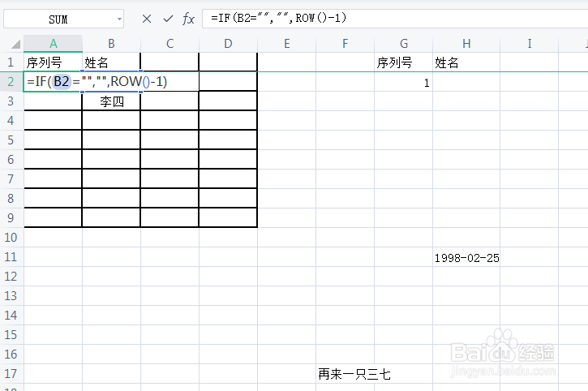
Task: Select row 17 header
Action: (x=11, y=373)
